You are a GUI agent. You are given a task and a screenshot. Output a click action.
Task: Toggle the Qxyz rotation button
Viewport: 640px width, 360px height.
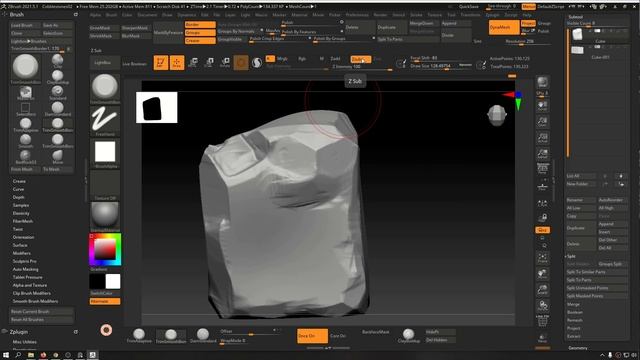542,230
